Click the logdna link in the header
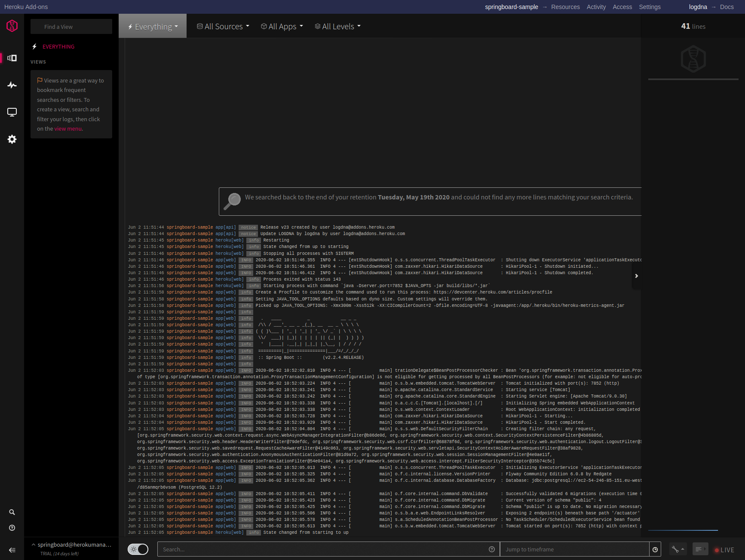This screenshot has height=560, width=745. [698, 7]
